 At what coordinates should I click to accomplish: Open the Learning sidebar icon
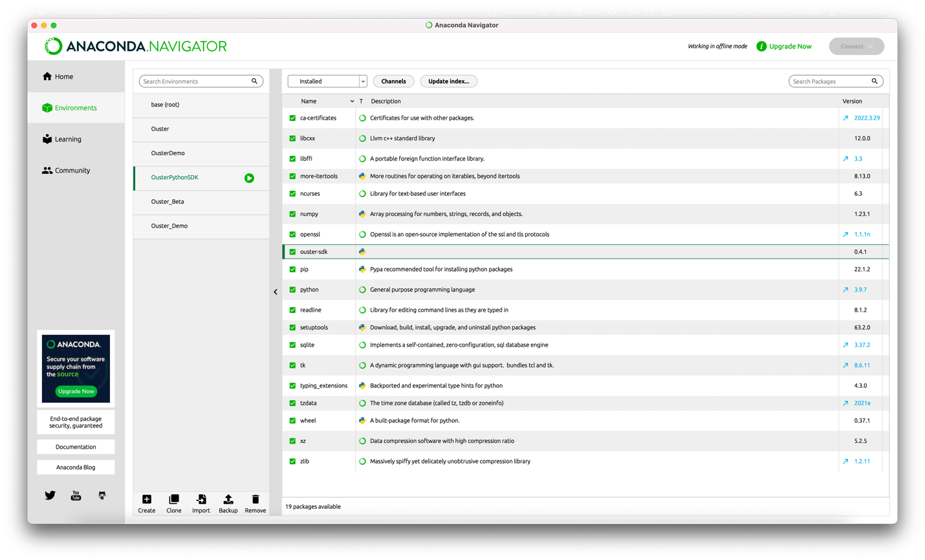click(x=47, y=139)
